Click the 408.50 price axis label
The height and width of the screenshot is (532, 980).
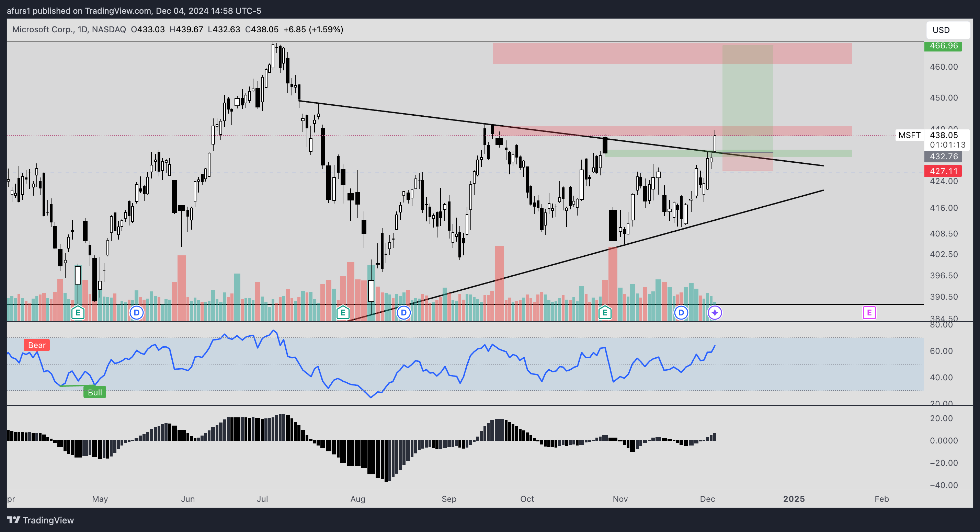click(x=944, y=233)
